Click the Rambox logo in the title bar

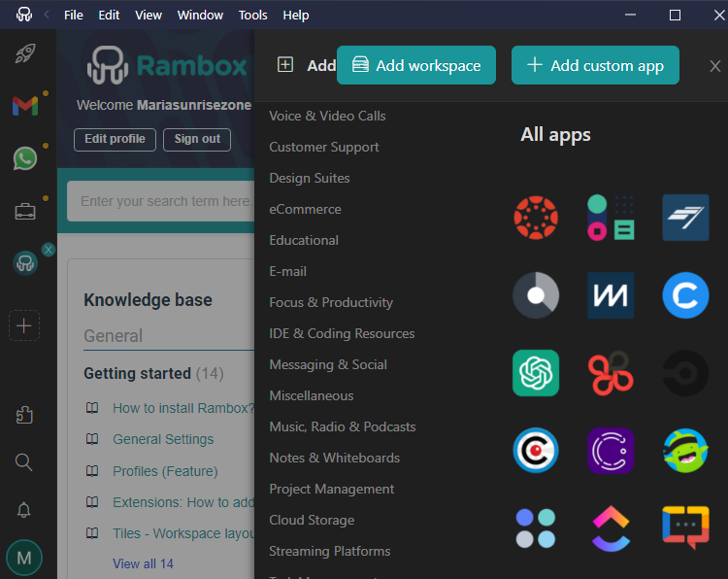click(x=24, y=15)
